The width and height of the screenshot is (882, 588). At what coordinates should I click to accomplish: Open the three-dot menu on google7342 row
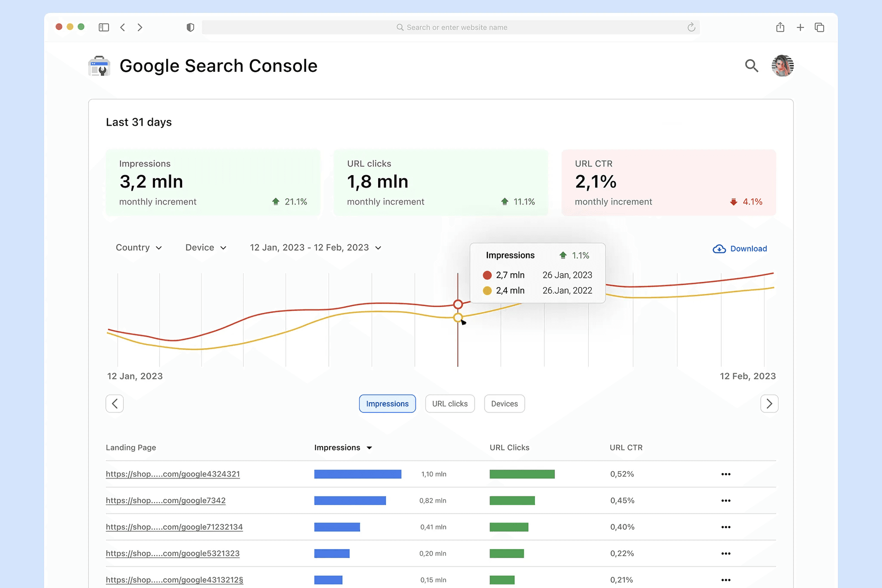[726, 501]
